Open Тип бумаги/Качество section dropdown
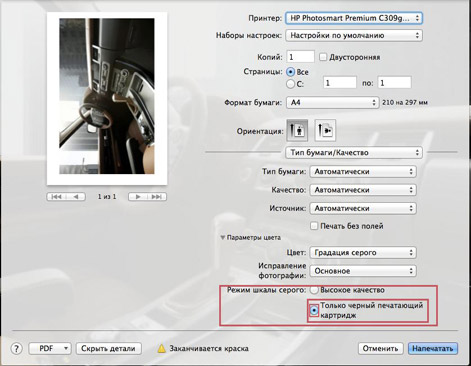Image resolution: width=471 pixels, height=366 pixels. coord(354,153)
